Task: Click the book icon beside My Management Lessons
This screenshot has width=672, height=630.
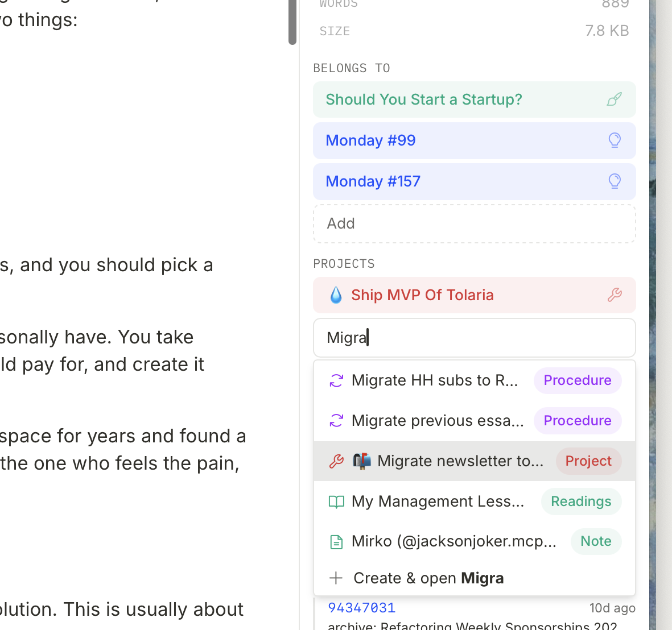Action: (x=336, y=501)
